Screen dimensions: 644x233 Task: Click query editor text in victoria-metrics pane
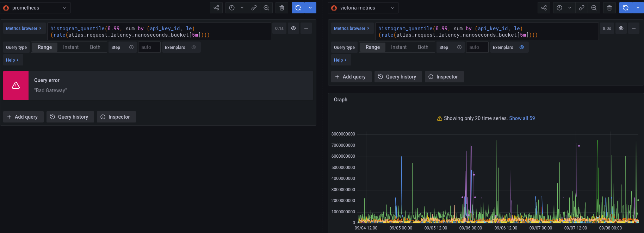click(x=487, y=32)
